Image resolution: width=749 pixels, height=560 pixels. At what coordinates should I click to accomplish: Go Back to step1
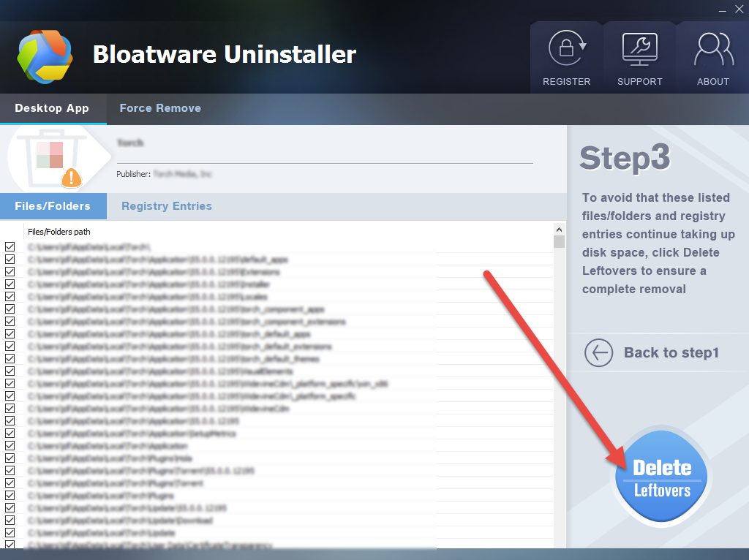pos(652,353)
